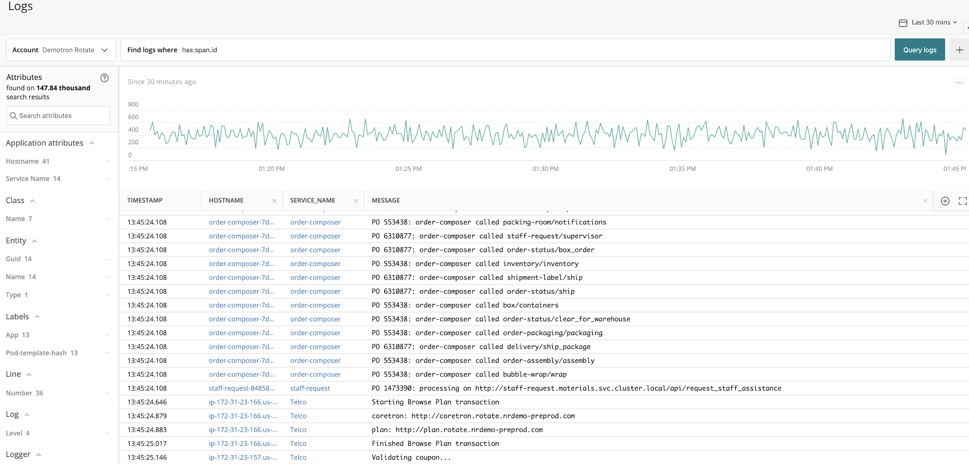The width and height of the screenshot is (969, 464).
Task: Select the App 13 attribute
Action: click(17, 335)
